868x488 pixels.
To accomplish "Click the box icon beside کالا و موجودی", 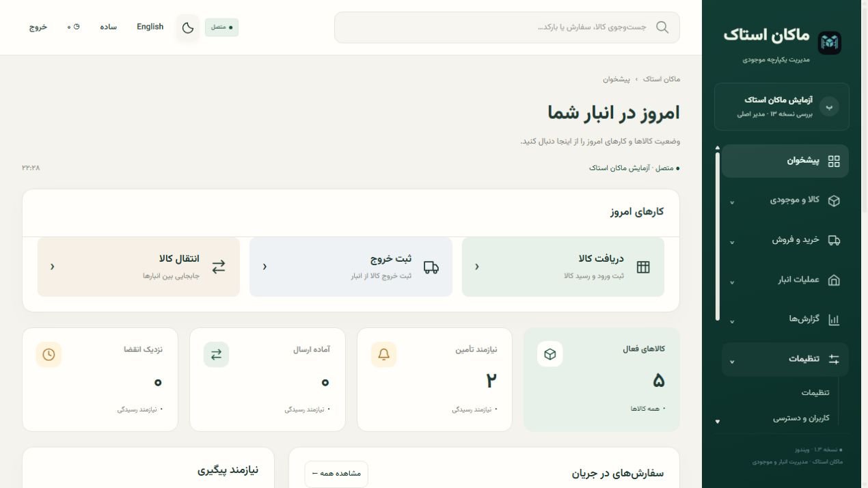I will point(834,201).
